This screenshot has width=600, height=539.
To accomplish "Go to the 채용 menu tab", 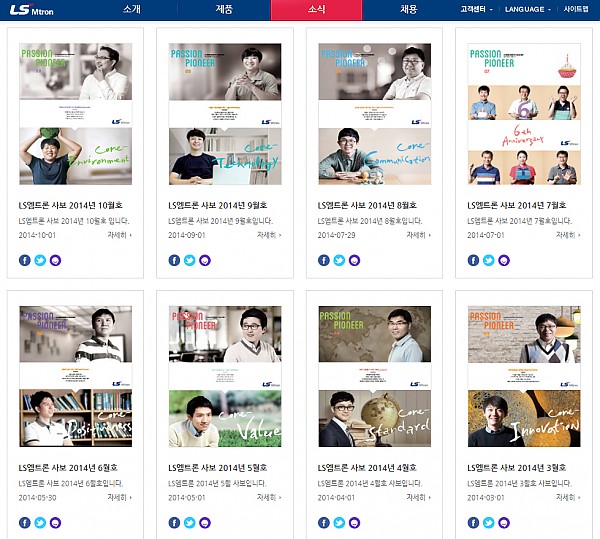I will [x=408, y=9].
